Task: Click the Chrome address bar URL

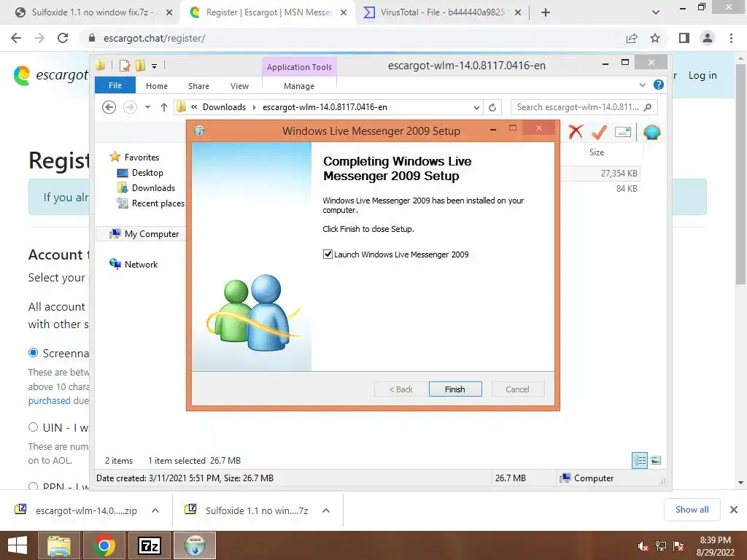Action: (155, 38)
